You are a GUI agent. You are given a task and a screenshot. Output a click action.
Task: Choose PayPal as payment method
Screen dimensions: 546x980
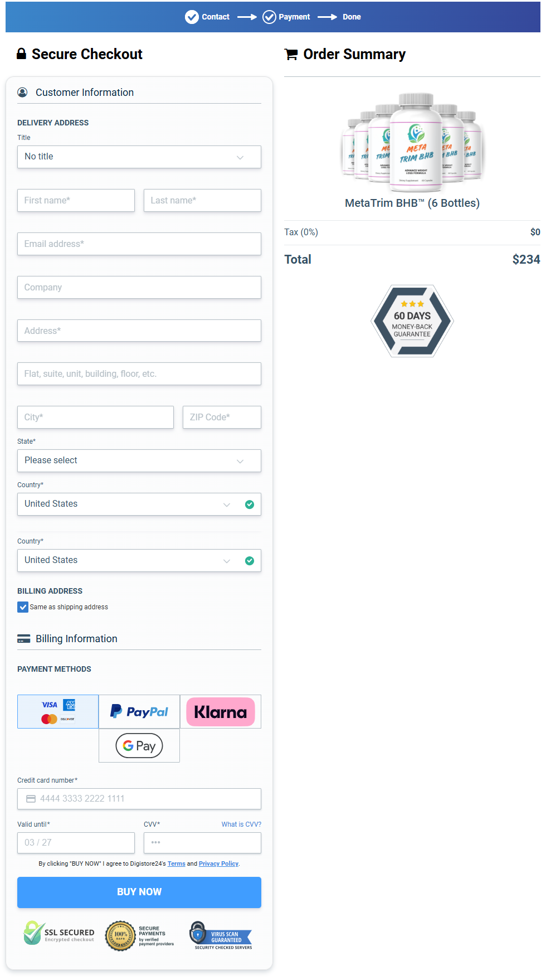(139, 712)
